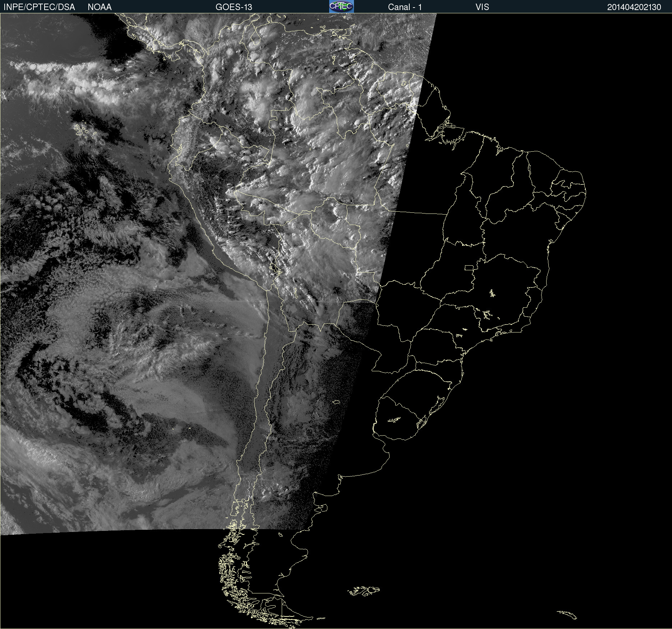Click the CPTEC logo in header
This screenshot has width=672, height=629.
pos(341,6)
